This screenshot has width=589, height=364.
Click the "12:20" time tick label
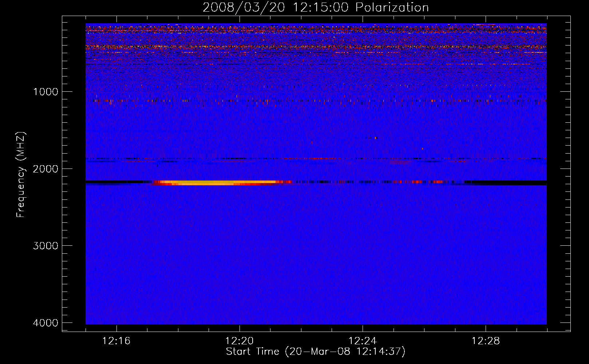click(240, 341)
